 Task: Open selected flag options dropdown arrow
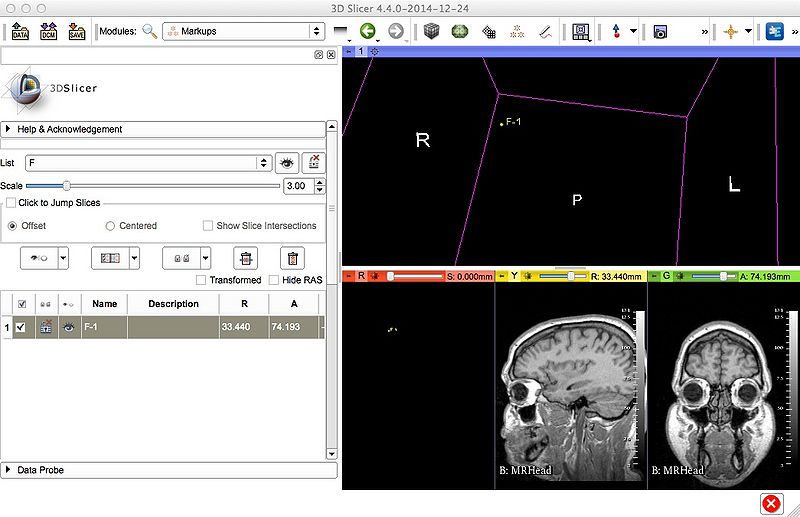point(134,258)
